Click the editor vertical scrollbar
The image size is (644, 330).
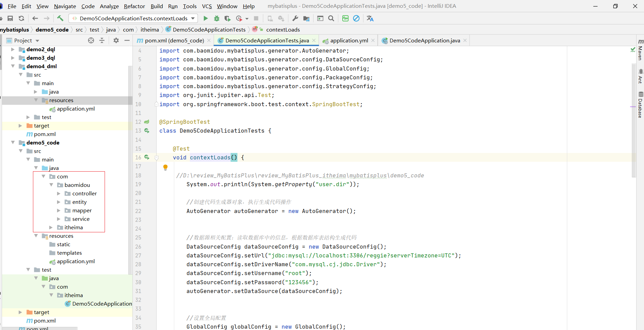pyautogui.click(x=633, y=120)
